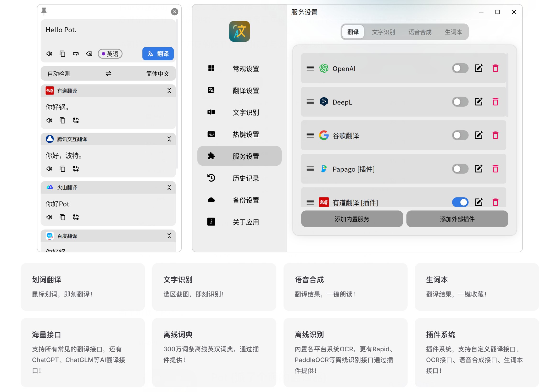Open 关于应用 in the sidebar
The width and height of the screenshot is (545, 392).
(239, 222)
